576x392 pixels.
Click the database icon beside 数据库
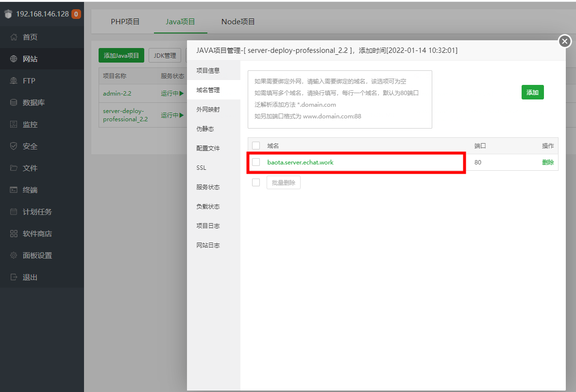click(14, 103)
